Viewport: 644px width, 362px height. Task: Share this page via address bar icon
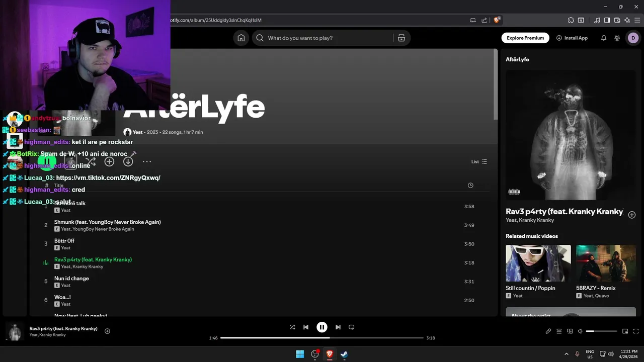(x=484, y=20)
